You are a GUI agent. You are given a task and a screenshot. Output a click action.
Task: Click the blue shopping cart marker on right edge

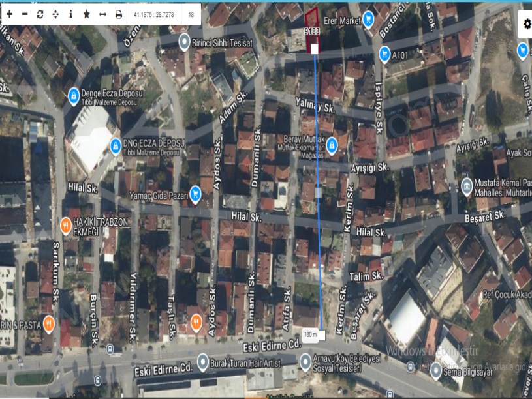click(522, 49)
